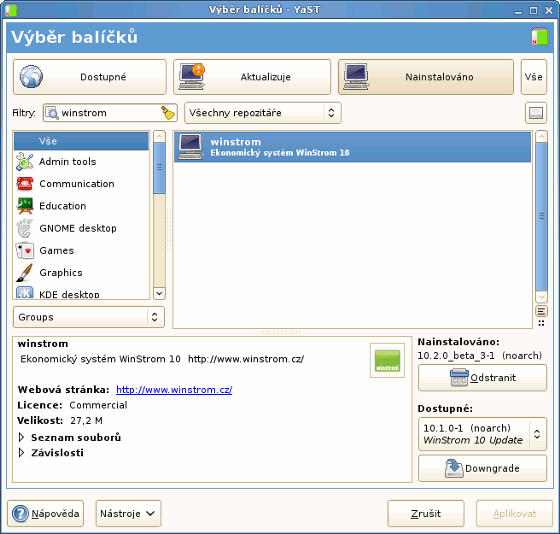Click the Admin tools wrench icon
This screenshot has width=560, height=534.
coord(25,162)
